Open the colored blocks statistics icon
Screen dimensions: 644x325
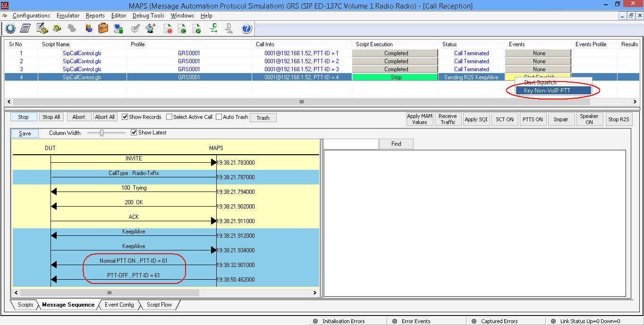tap(88, 28)
